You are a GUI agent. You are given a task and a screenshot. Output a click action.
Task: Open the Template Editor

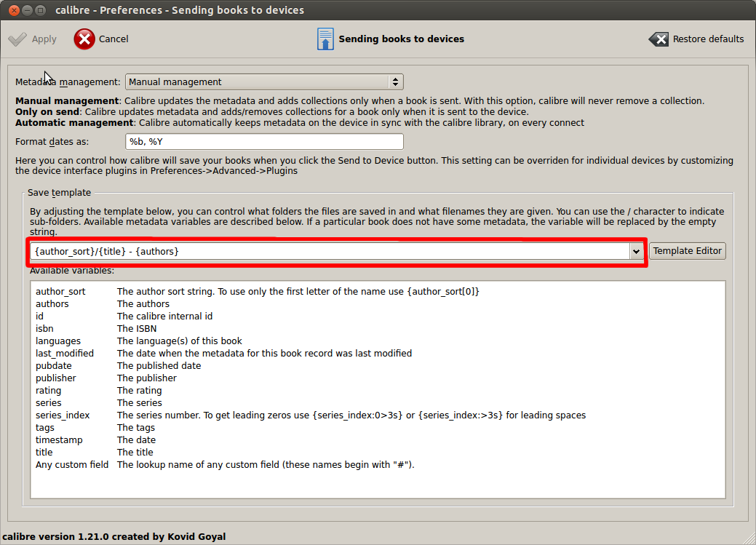tap(688, 251)
